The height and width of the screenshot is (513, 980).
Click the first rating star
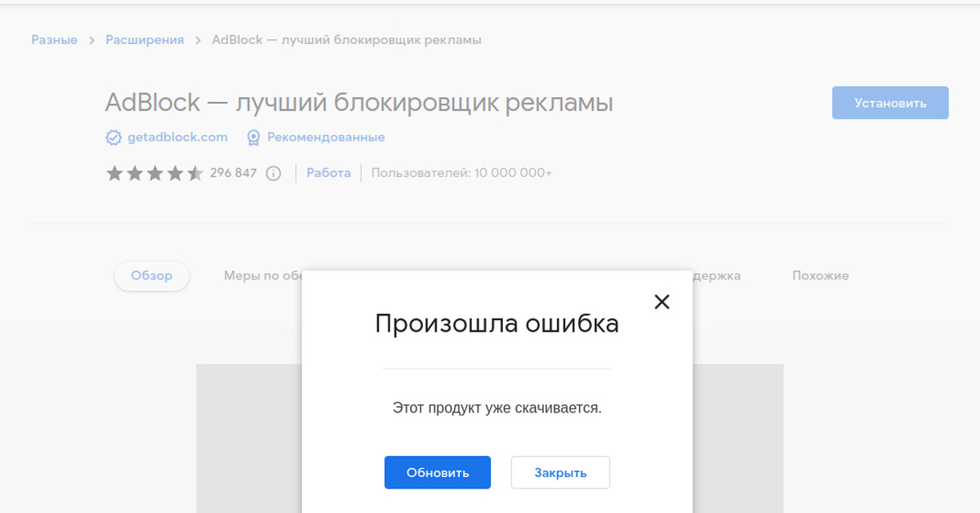[x=114, y=172]
